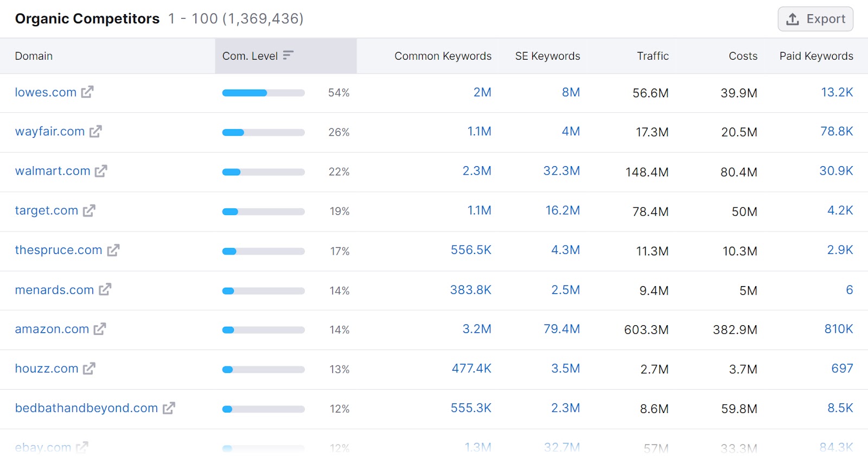Sort by Common Keywords column header
The width and height of the screenshot is (868, 463).
[443, 56]
